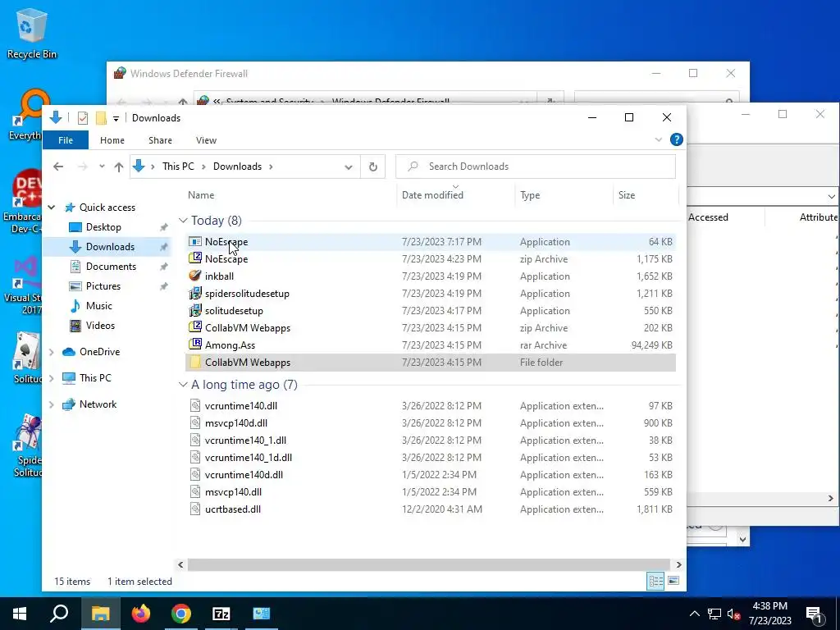Show hidden system tray icons
Viewport: 840px width, 630px height.
[694, 614]
